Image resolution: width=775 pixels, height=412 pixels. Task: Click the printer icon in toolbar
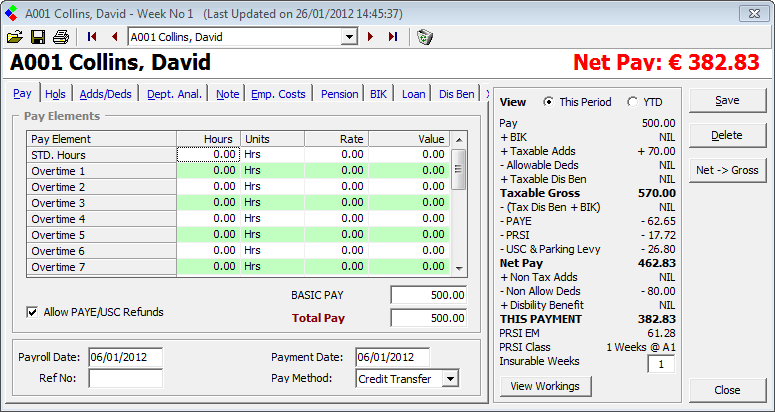tap(60, 37)
